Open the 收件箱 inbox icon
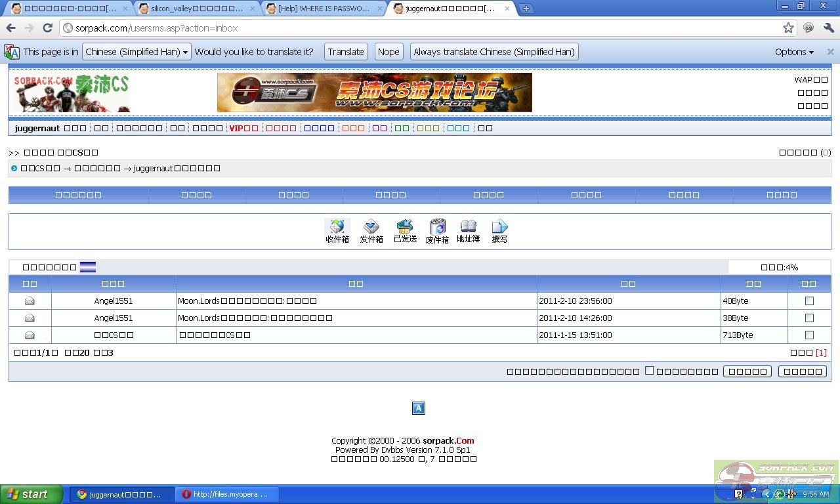The height and width of the screenshot is (504, 840). click(337, 231)
